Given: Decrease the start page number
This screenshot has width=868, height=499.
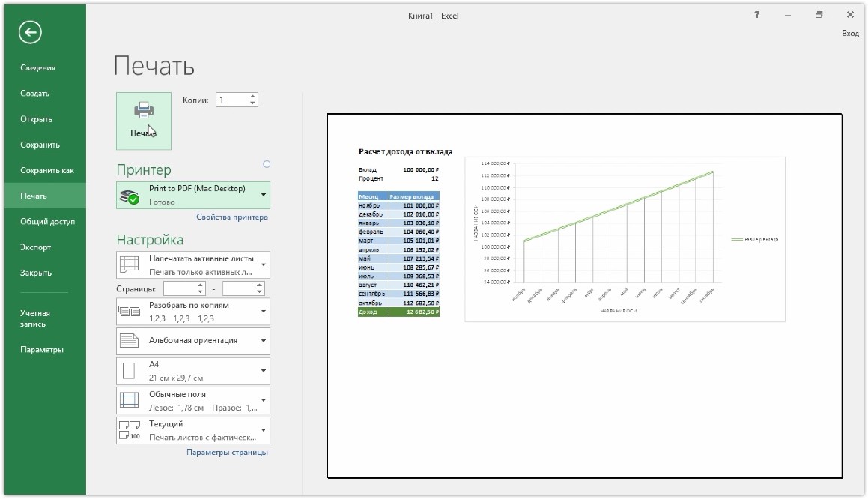Looking at the screenshot, I should [201, 292].
